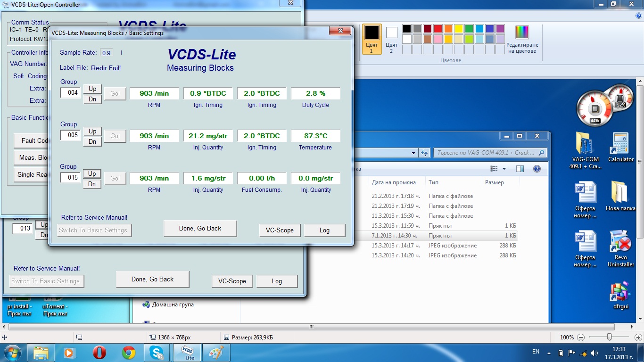Image resolution: width=644 pixels, height=362 pixels.
Task: Sort files by the Размер column header
Action: pyautogui.click(x=494, y=182)
